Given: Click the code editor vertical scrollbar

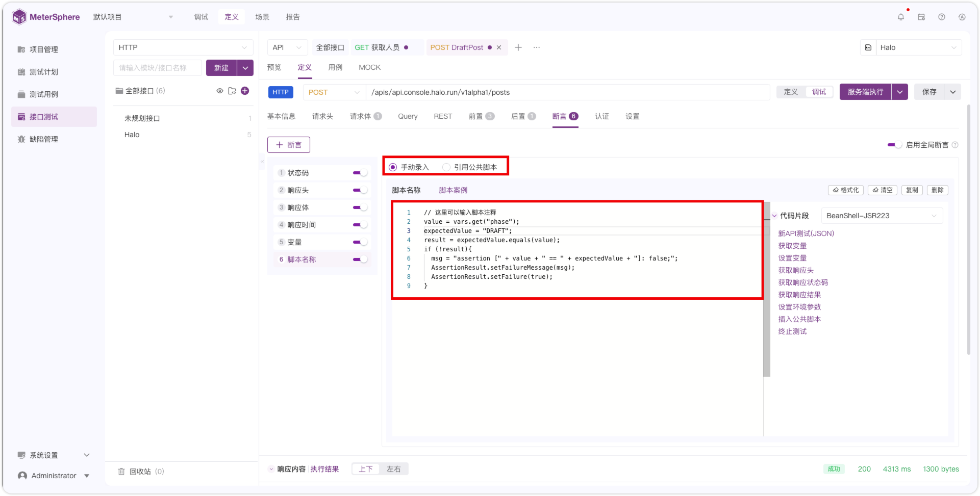Looking at the screenshot, I should click(767, 289).
